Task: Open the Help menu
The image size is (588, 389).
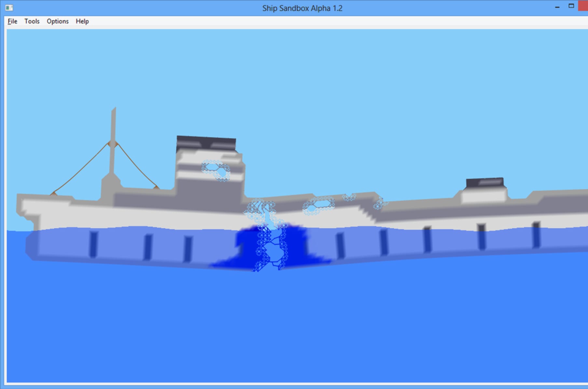Action: click(x=82, y=21)
